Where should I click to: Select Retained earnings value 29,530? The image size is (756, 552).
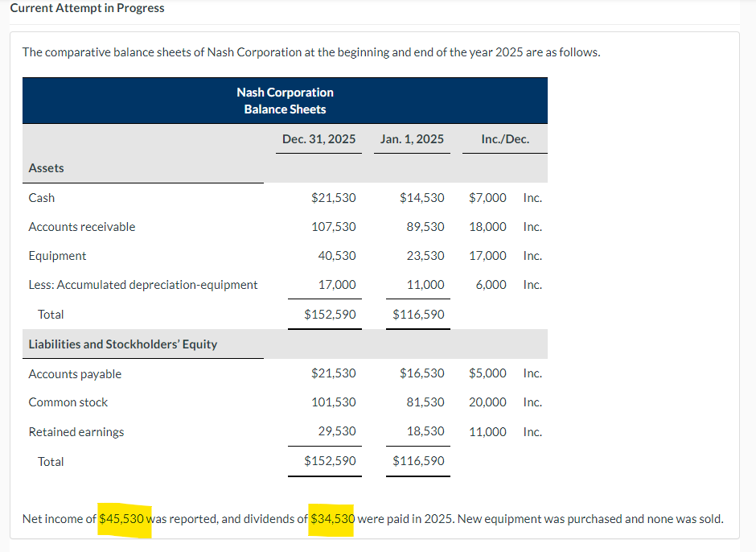tap(337, 430)
